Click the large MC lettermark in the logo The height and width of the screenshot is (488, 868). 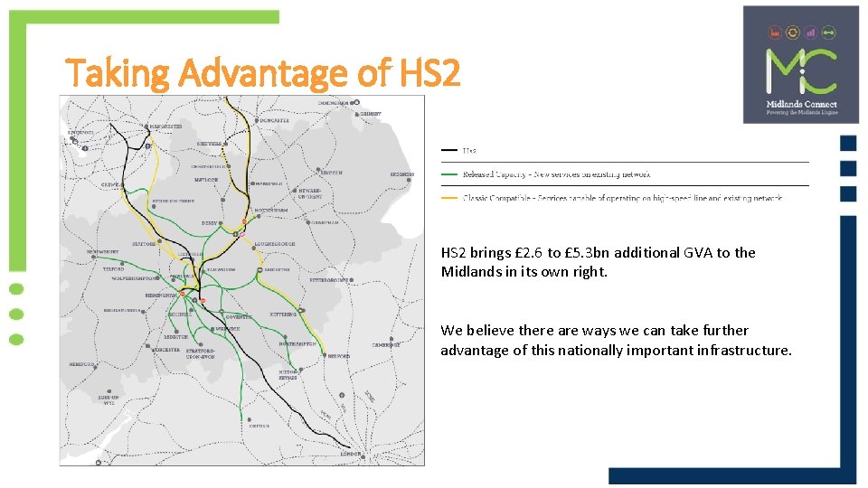coord(801,70)
